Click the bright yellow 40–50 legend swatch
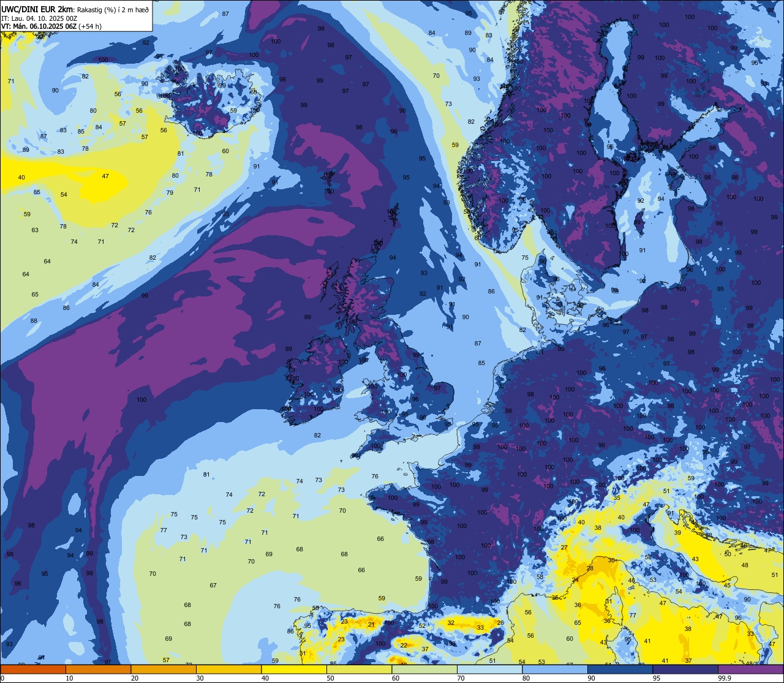This screenshot has width=784, height=683. 294,669
